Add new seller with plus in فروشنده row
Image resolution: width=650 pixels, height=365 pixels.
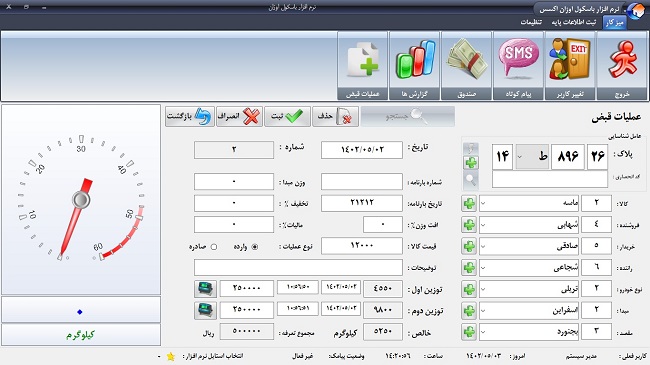point(469,225)
